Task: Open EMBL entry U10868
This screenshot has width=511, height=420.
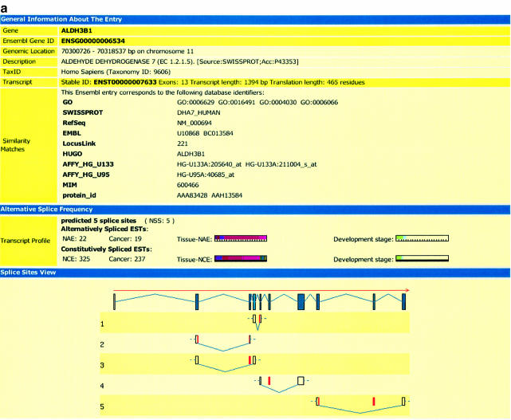Action: [188, 133]
